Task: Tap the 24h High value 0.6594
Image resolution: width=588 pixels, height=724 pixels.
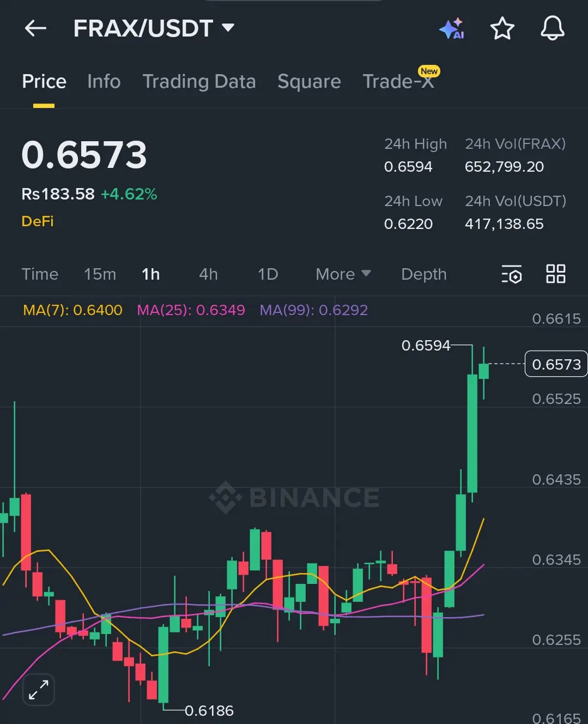Action: coord(408,167)
